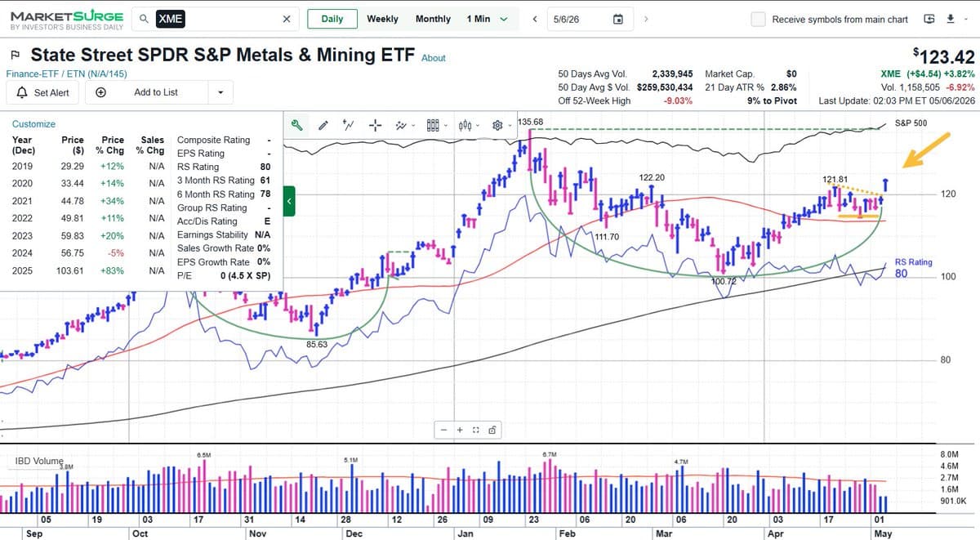Click the 9% to Pivot text
The width and height of the screenshot is (980, 540).
772,100
